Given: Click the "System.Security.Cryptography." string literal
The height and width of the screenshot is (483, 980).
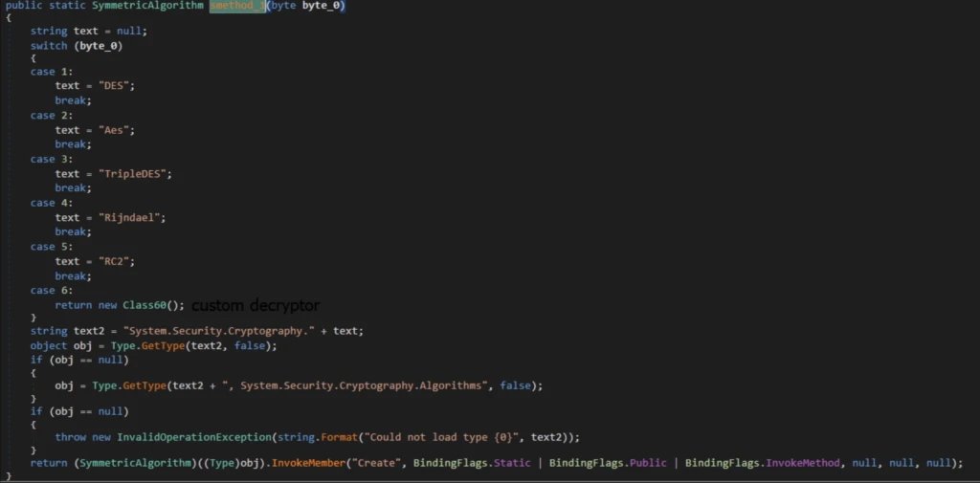Looking at the screenshot, I should click(x=219, y=331).
